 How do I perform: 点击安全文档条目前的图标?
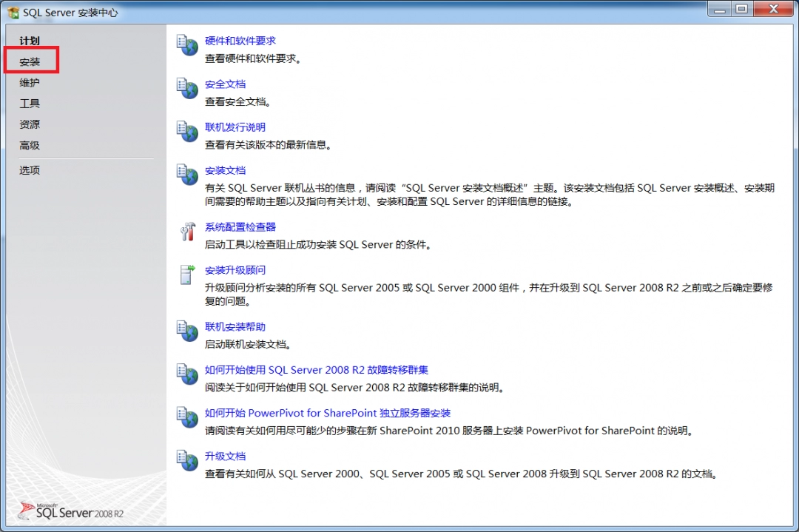[x=187, y=89]
